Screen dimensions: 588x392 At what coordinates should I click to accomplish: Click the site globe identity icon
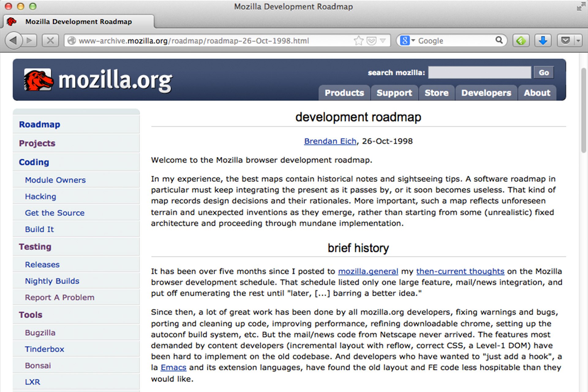pyautogui.click(x=71, y=40)
